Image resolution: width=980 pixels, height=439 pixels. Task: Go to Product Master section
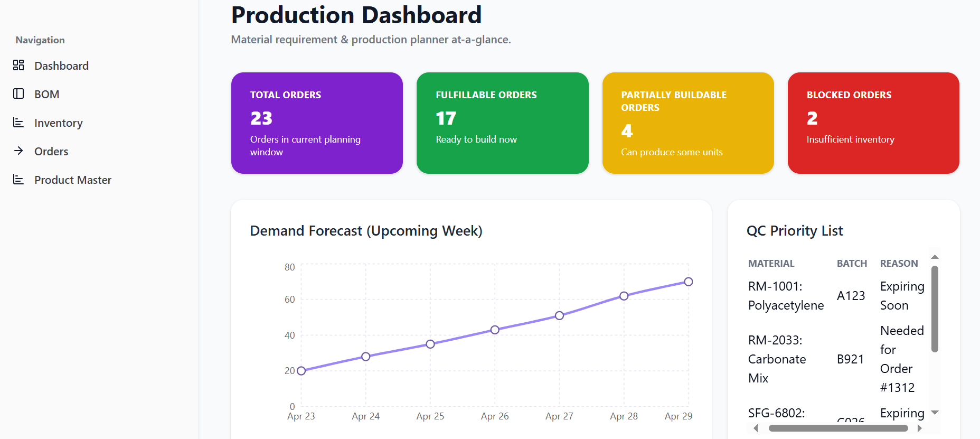coord(72,180)
